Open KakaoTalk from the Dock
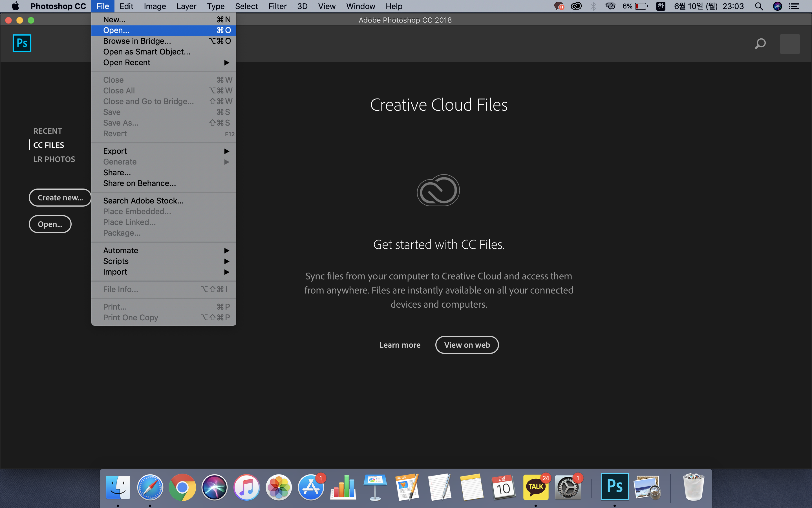 pos(536,487)
